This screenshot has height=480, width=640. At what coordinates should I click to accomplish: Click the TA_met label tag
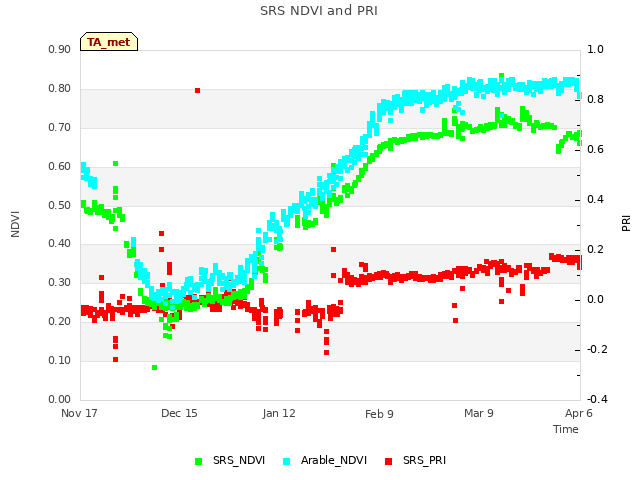tap(109, 42)
